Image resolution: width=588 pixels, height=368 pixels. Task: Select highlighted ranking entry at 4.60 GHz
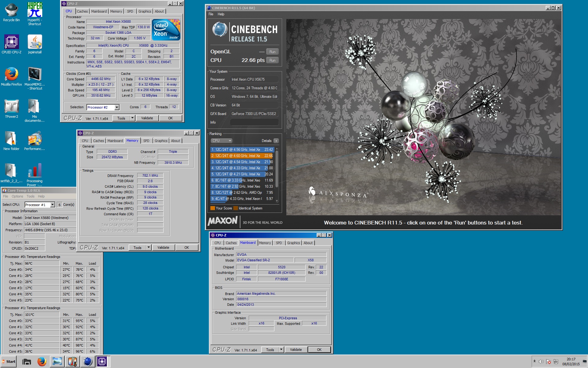[x=242, y=156]
